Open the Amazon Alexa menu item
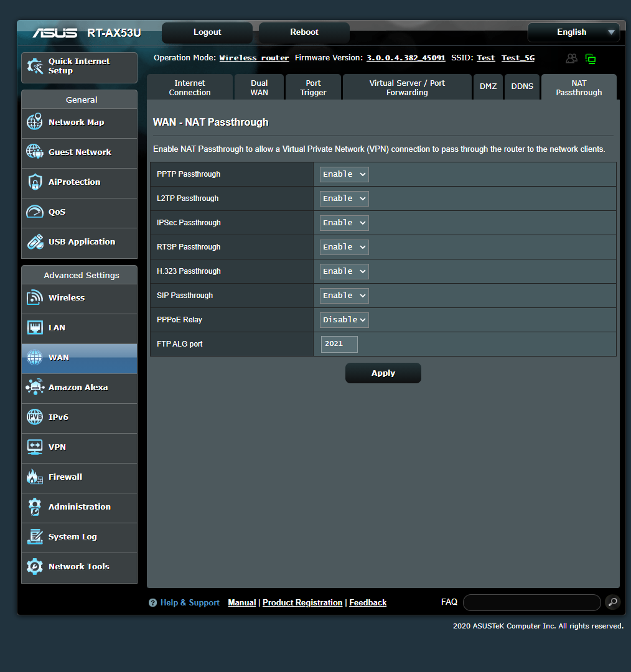 (79, 388)
